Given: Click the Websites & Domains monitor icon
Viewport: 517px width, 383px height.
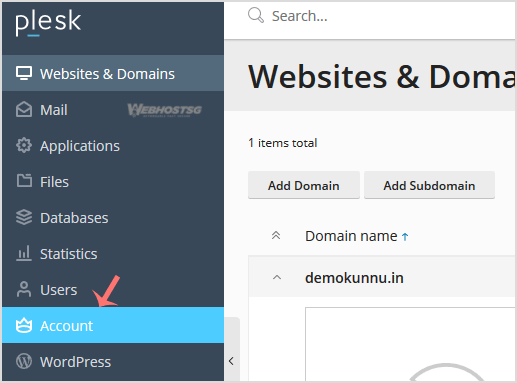Looking at the screenshot, I should click(x=24, y=73).
